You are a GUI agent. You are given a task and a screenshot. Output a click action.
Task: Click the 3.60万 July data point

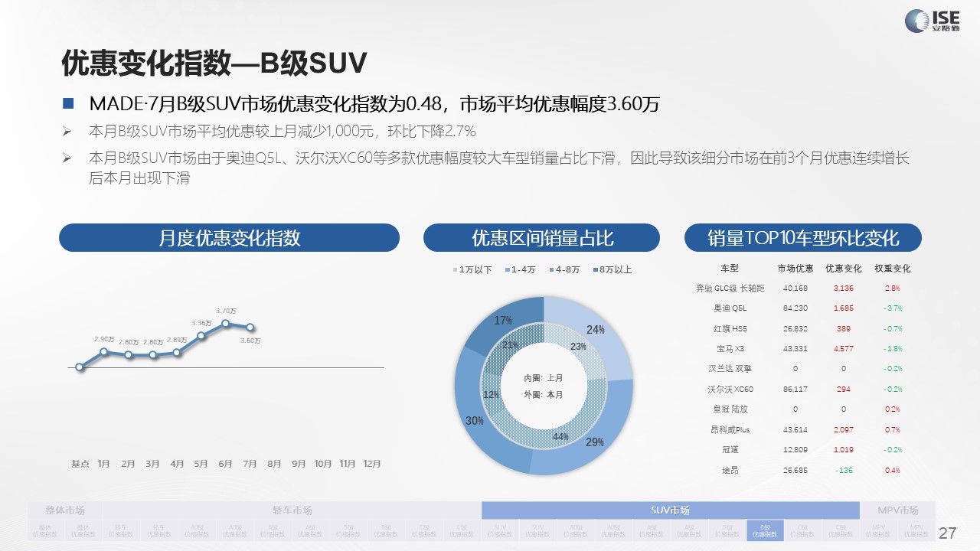click(x=250, y=328)
